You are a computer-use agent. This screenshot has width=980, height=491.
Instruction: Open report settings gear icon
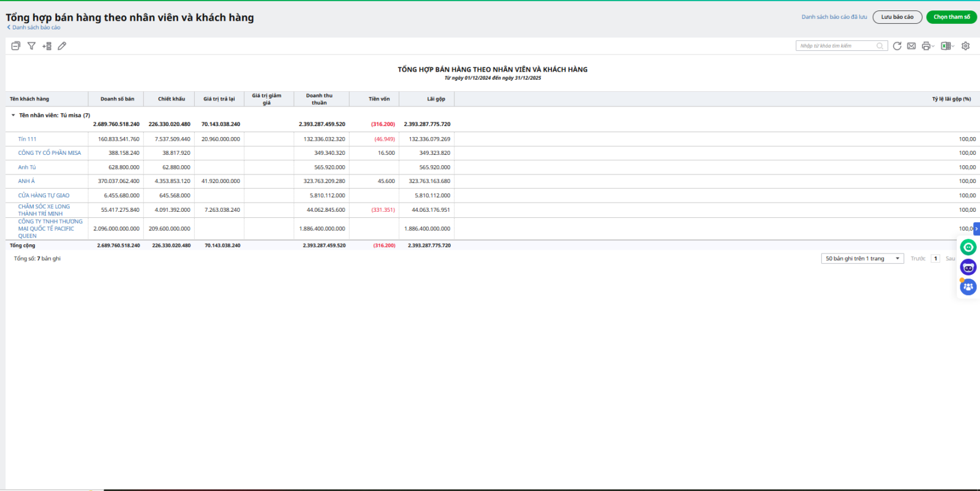click(x=965, y=46)
